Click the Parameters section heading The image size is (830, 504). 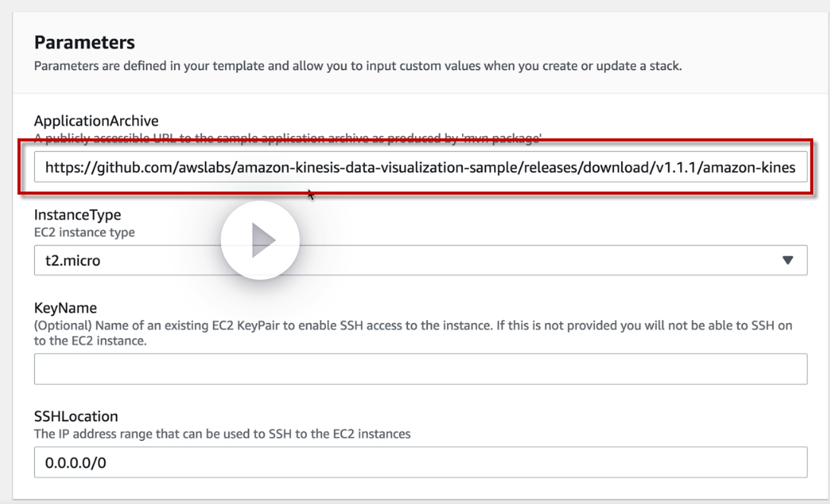(84, 42)
